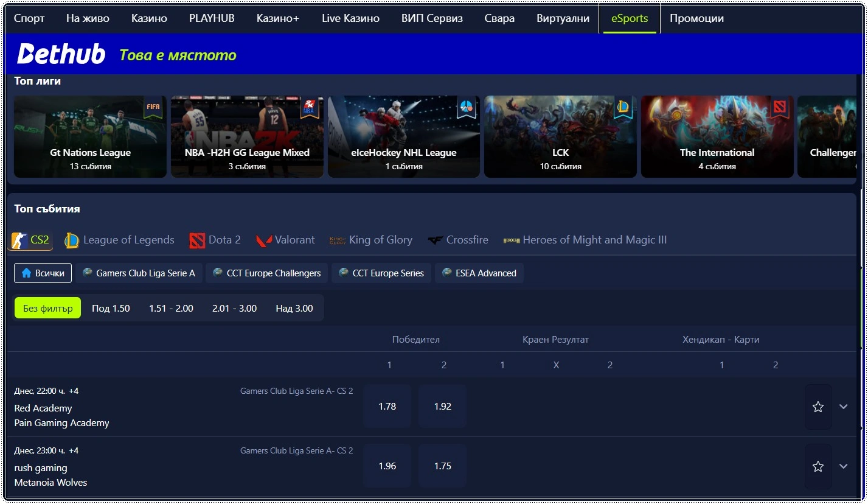
Task: Filter odds 2.01 - 3.00
Action: point(234,309)
